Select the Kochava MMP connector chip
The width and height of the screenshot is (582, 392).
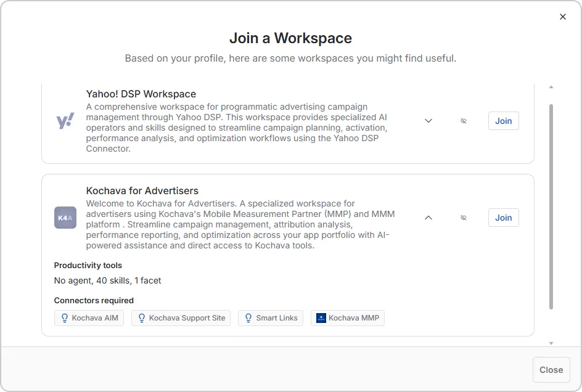point(348,318)
